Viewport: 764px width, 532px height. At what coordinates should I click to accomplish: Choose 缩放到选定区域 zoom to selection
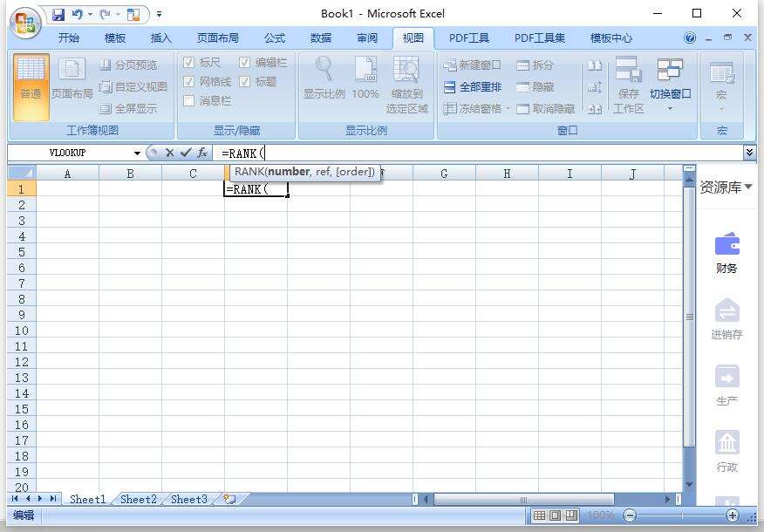coord(406,85)
